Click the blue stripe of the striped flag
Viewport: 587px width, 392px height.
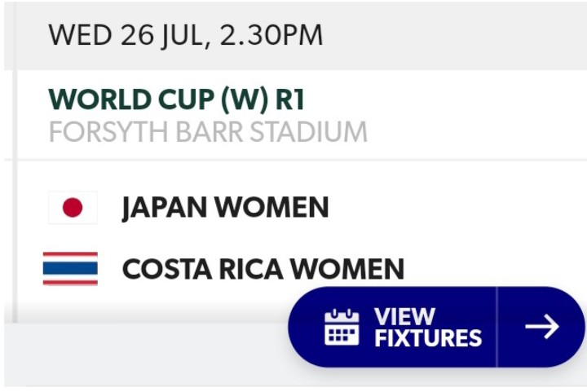tap(70, 269)
